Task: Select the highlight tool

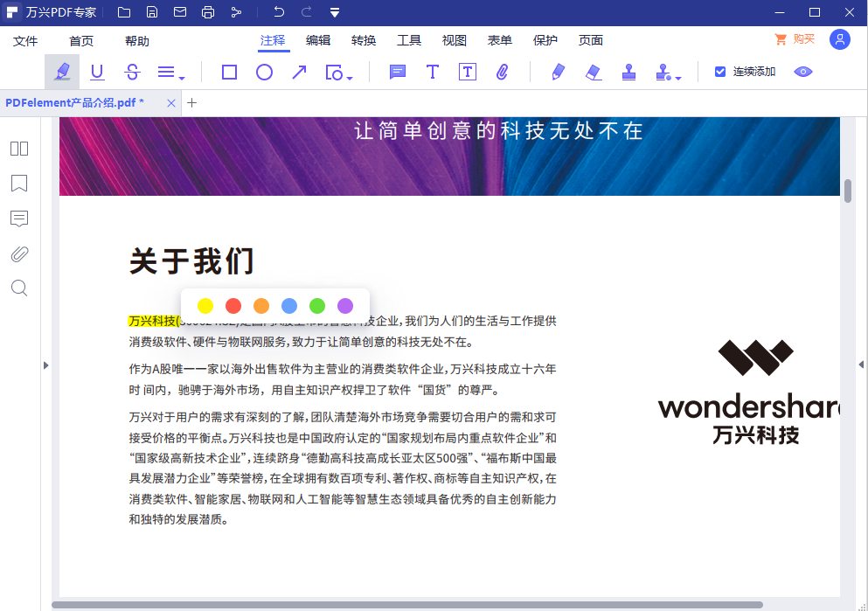Action: [62, 72]
